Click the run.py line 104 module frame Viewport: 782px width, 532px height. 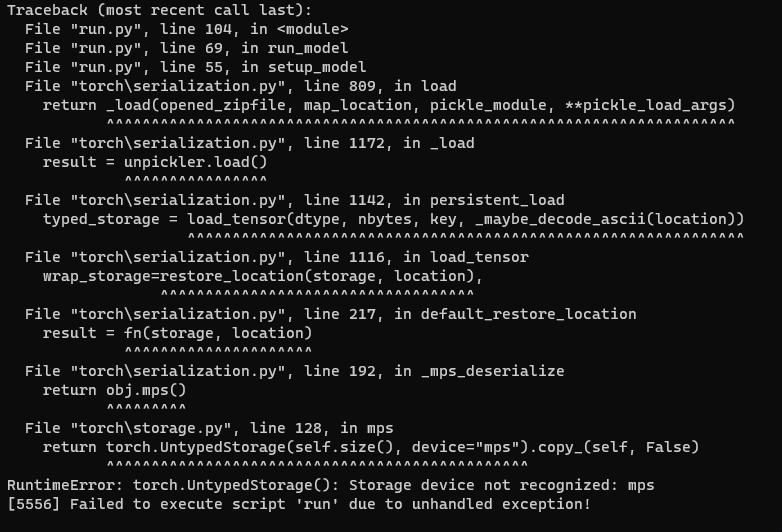(186, 29)
